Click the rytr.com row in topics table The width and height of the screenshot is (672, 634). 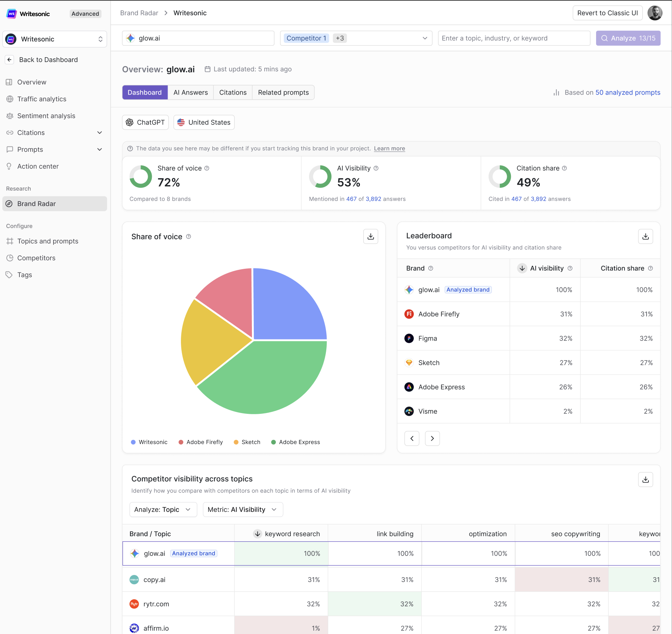[x=391, y=604]
